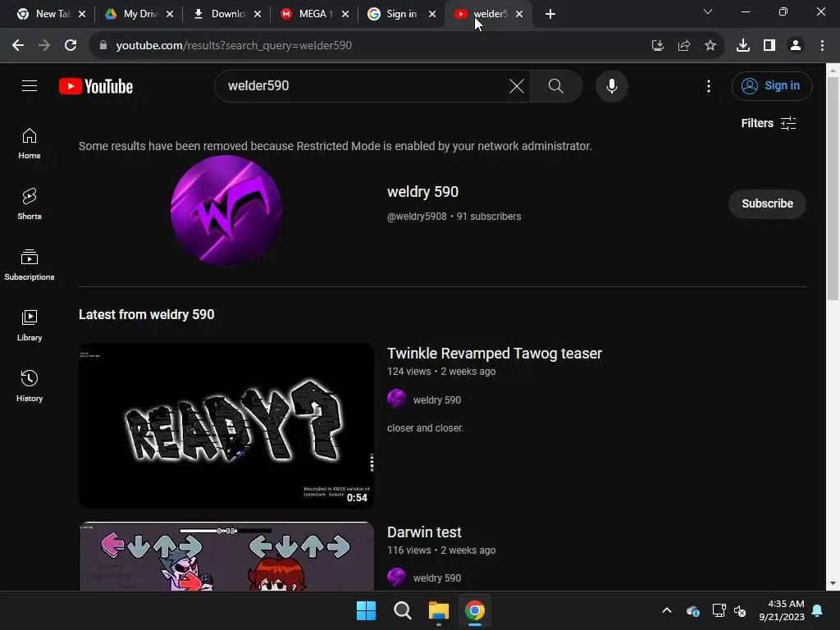Open History in the sidebar
Screen dimensions: 840x630
[30, 386]
